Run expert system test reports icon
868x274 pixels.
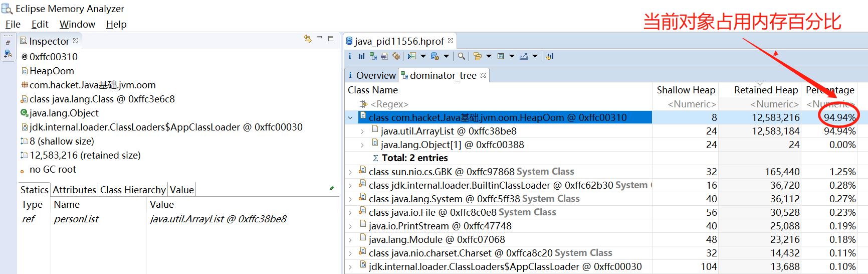click(x=412, y=56)
